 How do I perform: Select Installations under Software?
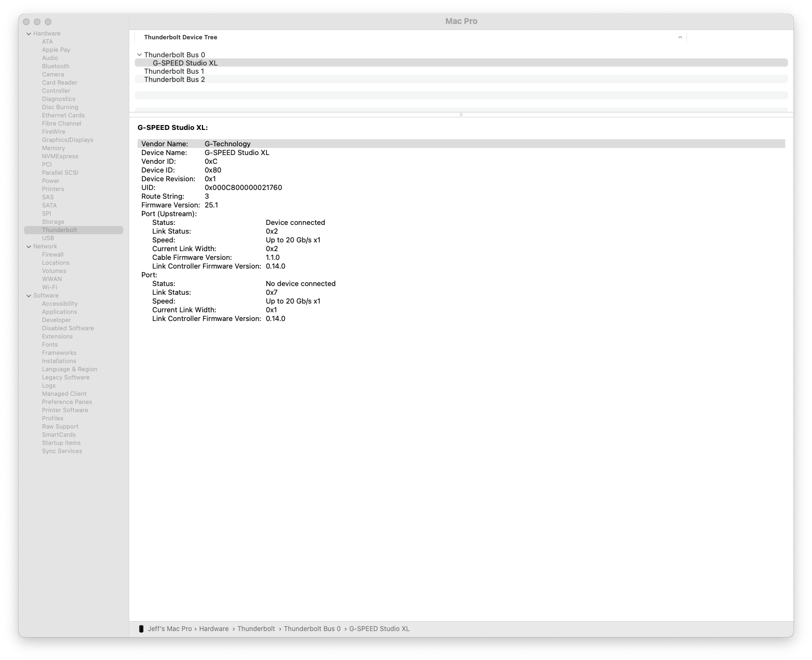[x=59, y=361]
